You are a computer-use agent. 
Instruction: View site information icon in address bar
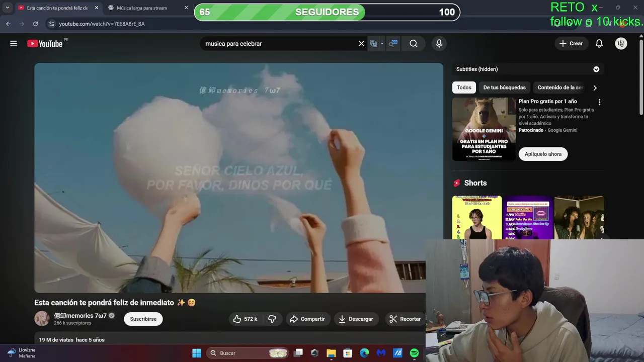51,24
